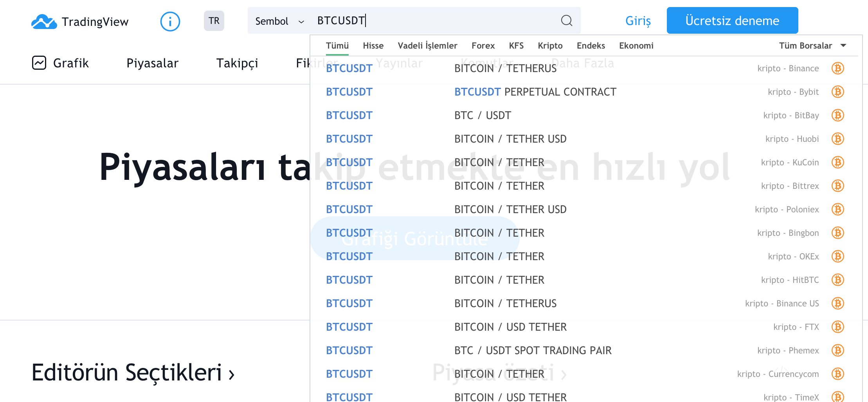
Task: Click the Bitcoin icon on Bybit row
Action: 837,92
